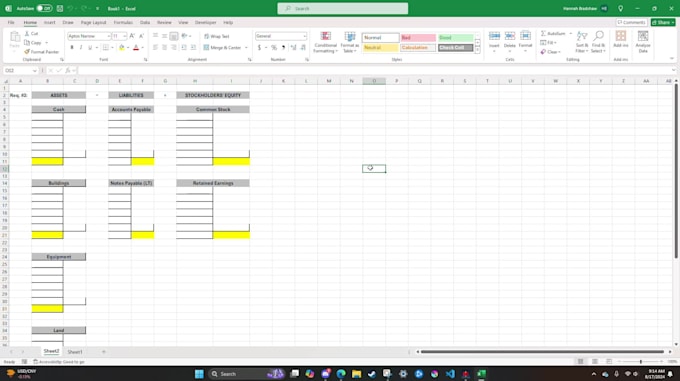Image resolution: width=680 pixels, height=381 pixels.
Task: Click the Decrease Indent icon
Action: pyautogui.click(x=184, y=47)
